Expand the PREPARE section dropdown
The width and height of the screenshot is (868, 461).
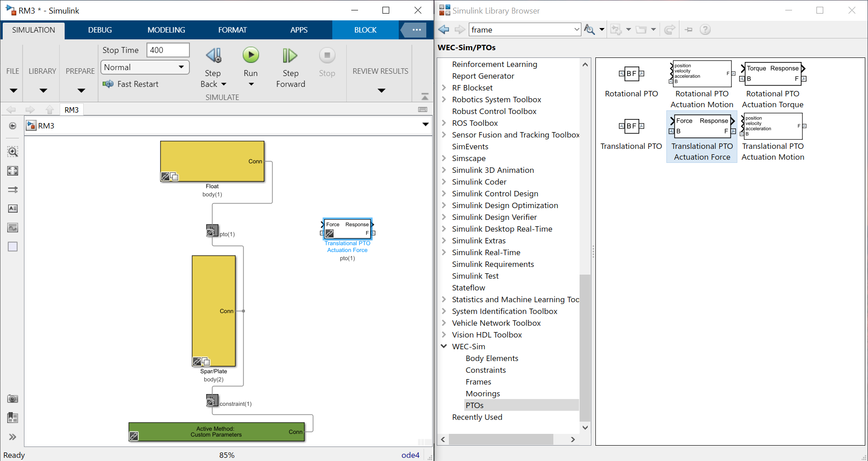[x=81, y=90]
